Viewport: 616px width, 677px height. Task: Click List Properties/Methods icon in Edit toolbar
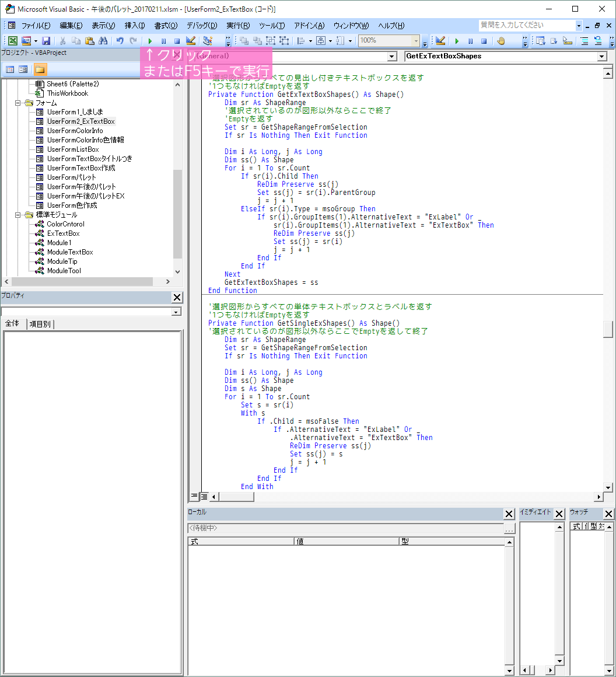[x=540, y=41]
